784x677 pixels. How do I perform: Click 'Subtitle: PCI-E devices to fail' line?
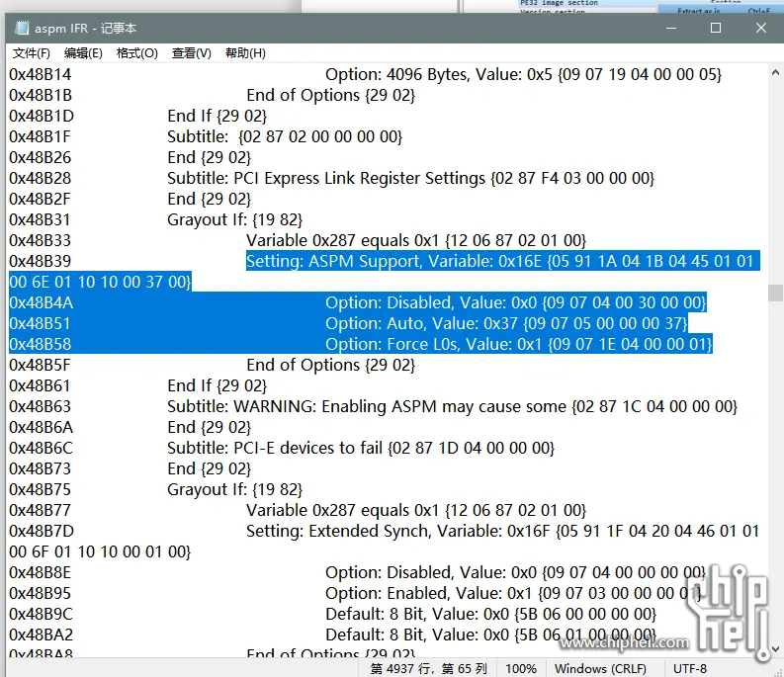pos(361,448)
